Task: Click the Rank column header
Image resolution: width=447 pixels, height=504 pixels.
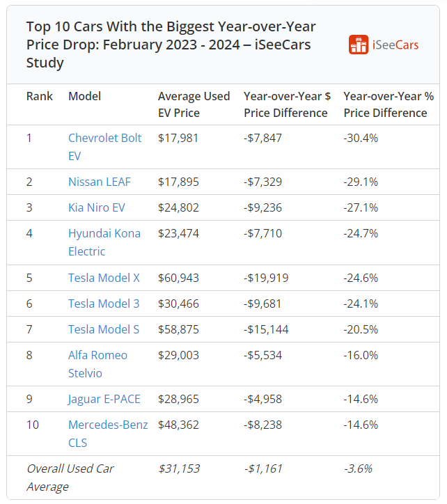Action: pyautogui.click(x=40, y=96)
